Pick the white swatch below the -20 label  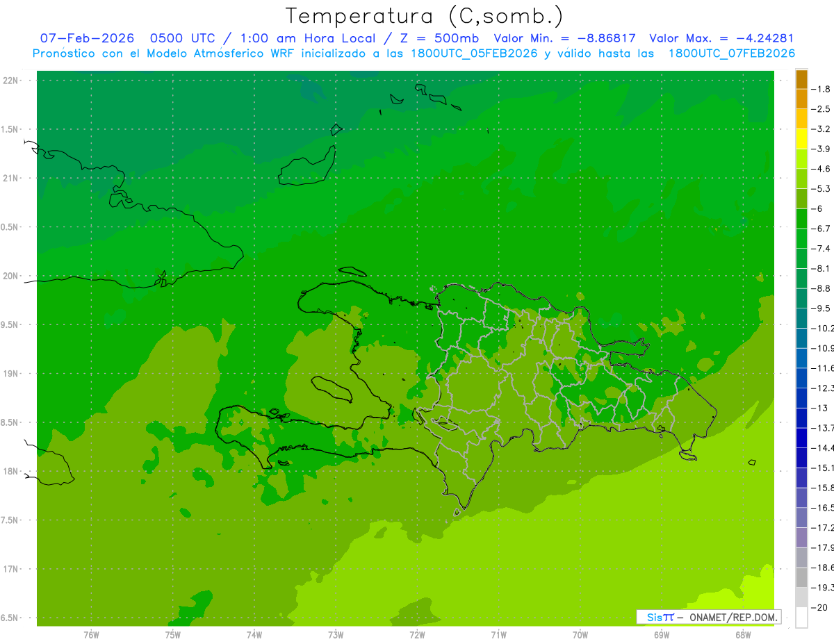(x=801, y=617)
